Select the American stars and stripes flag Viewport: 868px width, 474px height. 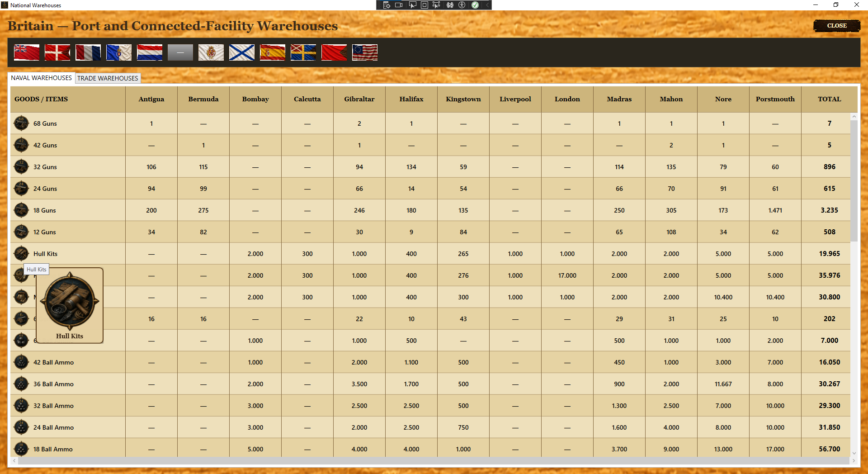tap(365, 52)
